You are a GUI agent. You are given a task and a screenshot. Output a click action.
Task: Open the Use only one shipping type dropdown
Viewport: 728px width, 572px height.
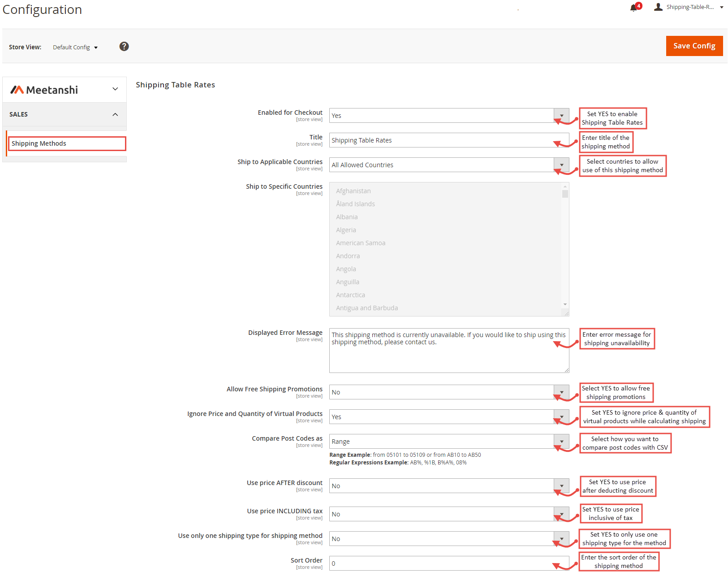449,538
